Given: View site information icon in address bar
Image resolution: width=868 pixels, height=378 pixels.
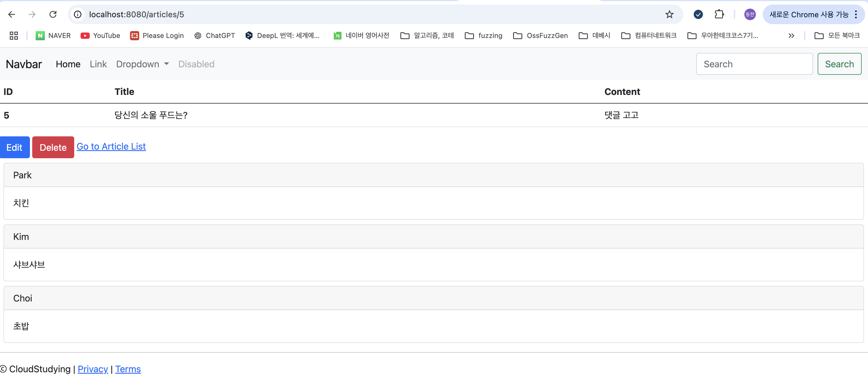Looking at the screenshot, I should pos(77,14).
